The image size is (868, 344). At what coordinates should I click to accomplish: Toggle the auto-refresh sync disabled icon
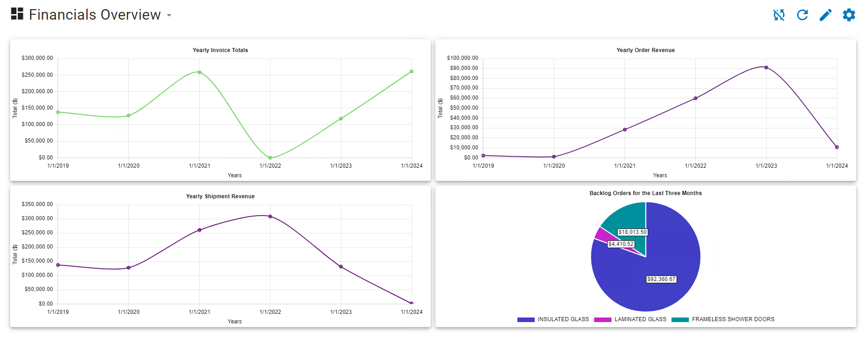tap(779, 15)
